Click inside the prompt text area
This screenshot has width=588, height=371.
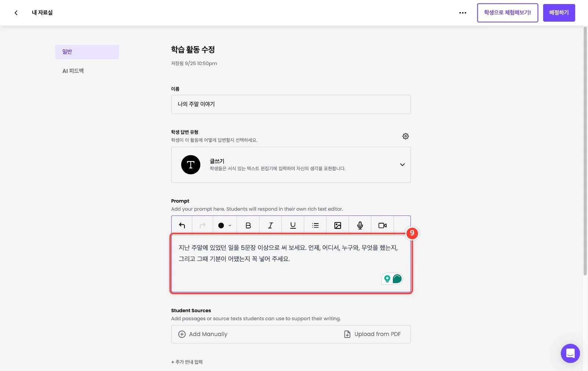[x=291, y=264]
